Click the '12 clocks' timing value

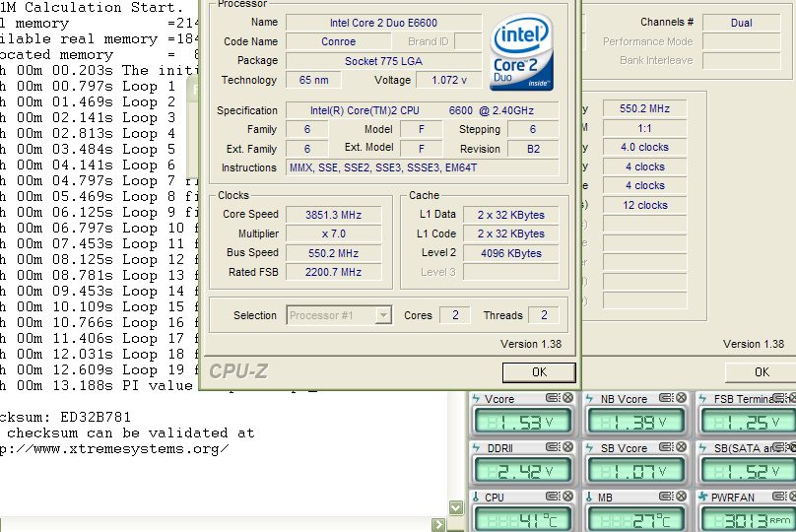[644, 205]
